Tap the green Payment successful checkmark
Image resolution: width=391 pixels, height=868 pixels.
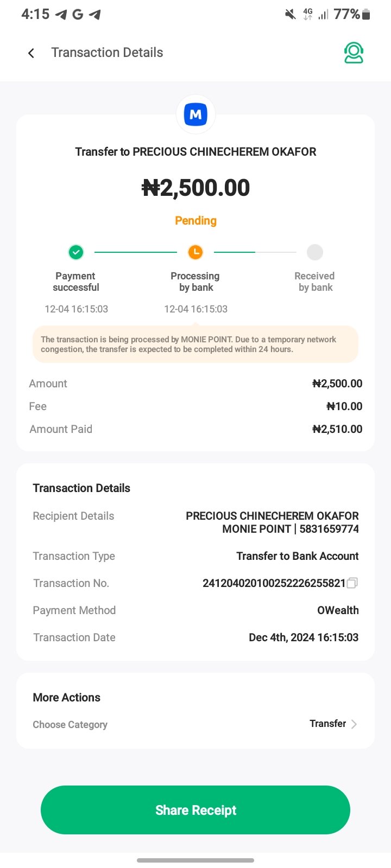[76, 252]
